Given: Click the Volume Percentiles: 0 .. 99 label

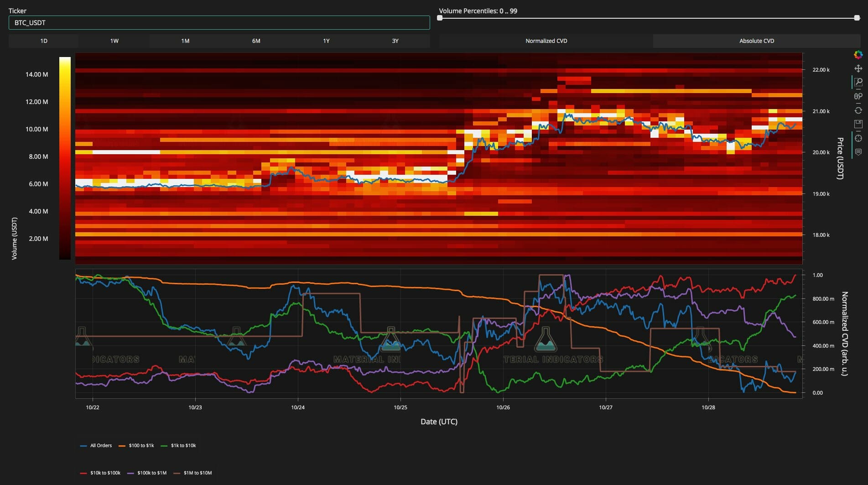Looking at the screenshot, I should click(478, 11).
